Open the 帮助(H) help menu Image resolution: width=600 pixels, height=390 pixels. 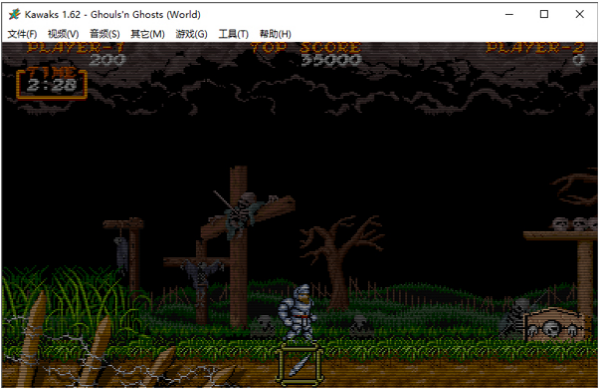(x=275, y=34)
